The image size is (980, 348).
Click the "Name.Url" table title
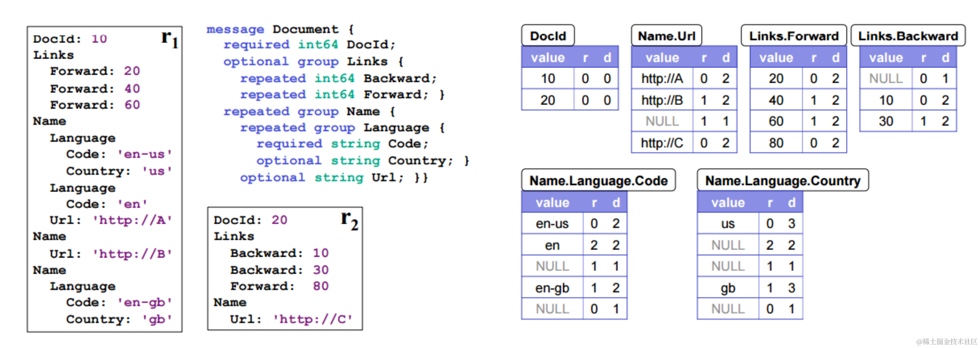(x=666, y=36)
